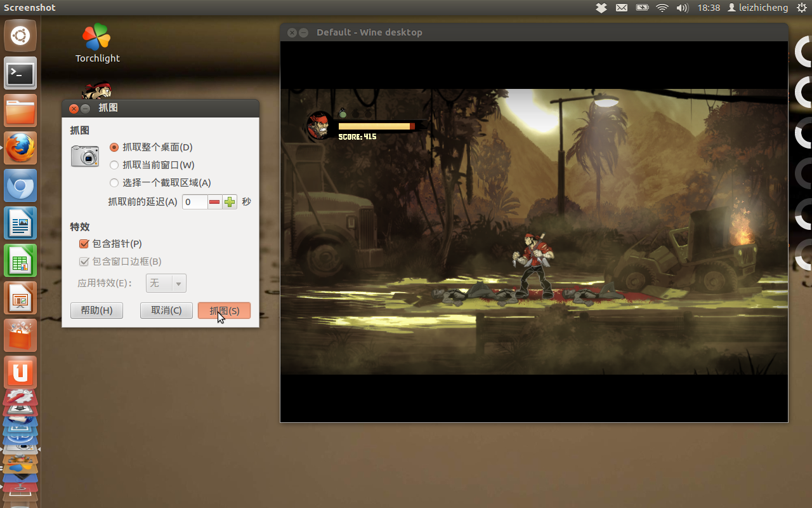Click the Screenshot title in top panel
The image size is (812, 508).
point(30,8)
